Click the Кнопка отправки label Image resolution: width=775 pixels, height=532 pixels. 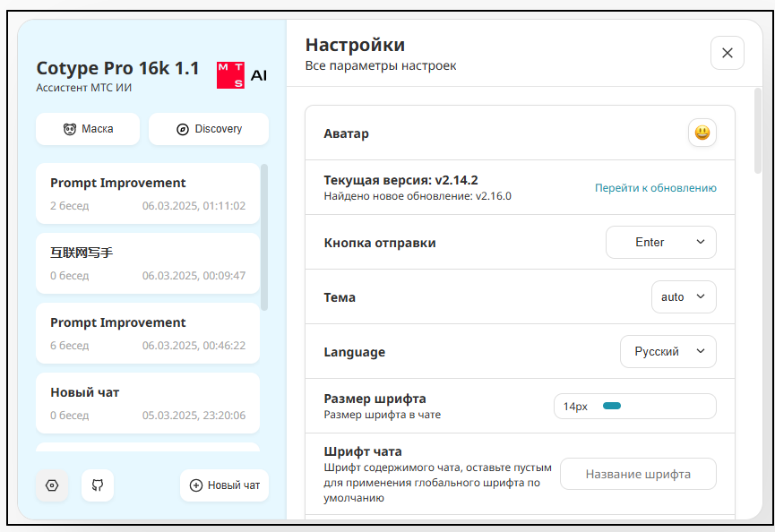[380, 243]
